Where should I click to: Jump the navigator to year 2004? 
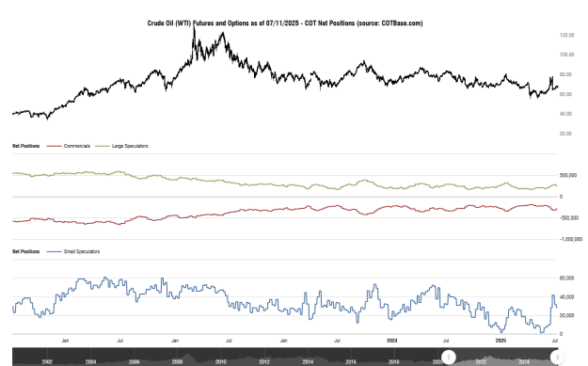[90, 362]
